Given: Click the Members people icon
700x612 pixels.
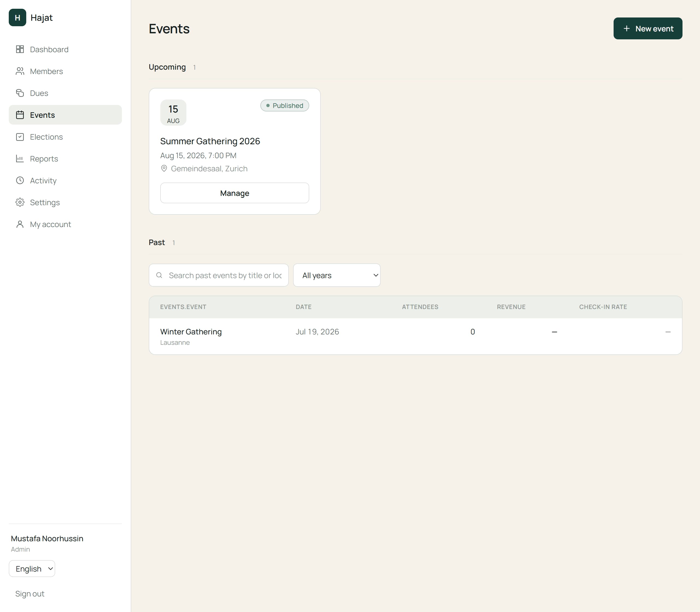Looking at the screenshot, I should click(x=20, y=71).
